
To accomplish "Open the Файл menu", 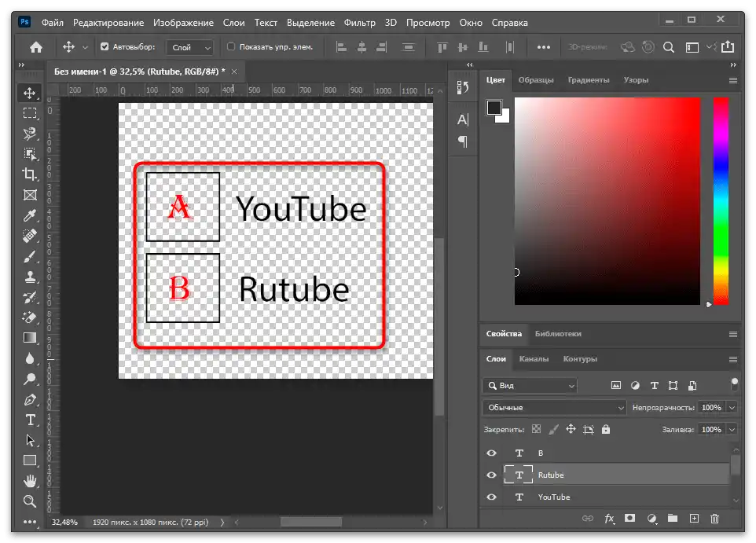I will coord(52,23).
